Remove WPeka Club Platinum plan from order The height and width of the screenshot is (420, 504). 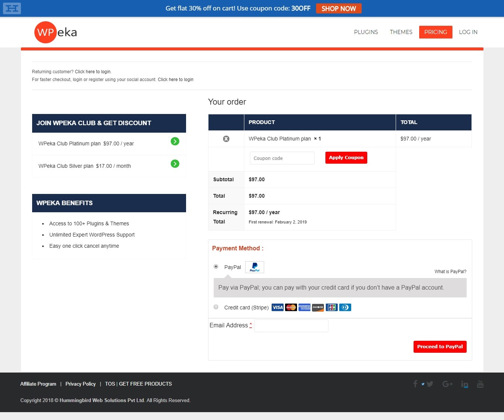point(226,139)
